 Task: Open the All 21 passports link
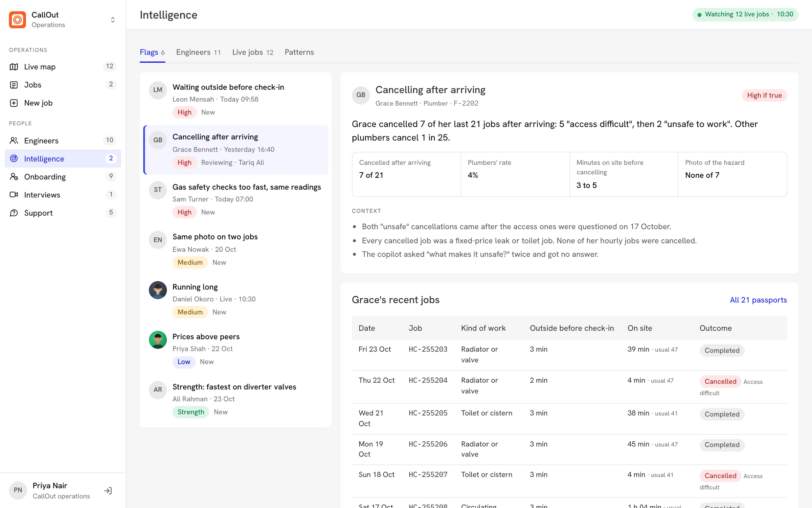[x=758, y=300]
